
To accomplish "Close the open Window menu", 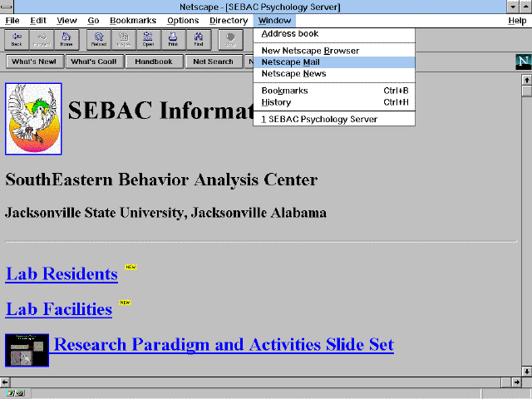I will click(x=274, y=21).
